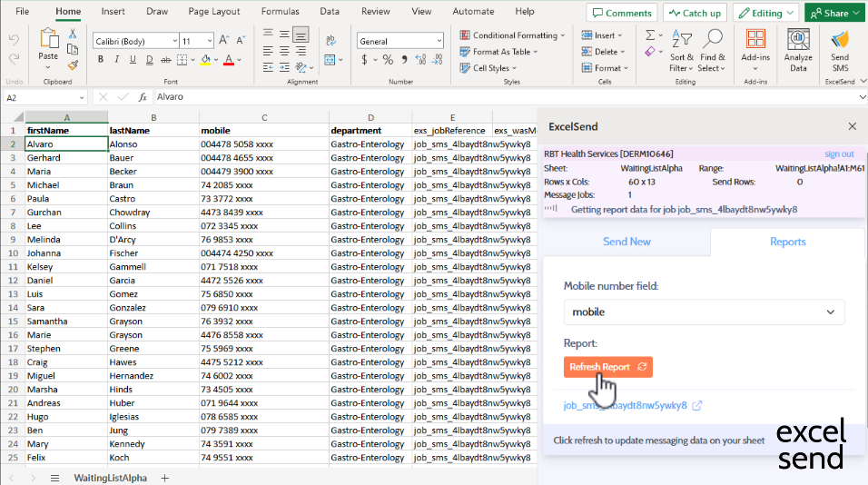This screenshot has width=868, height=485.
Task: Open Conditional Formatting menu
Action: 512,35
